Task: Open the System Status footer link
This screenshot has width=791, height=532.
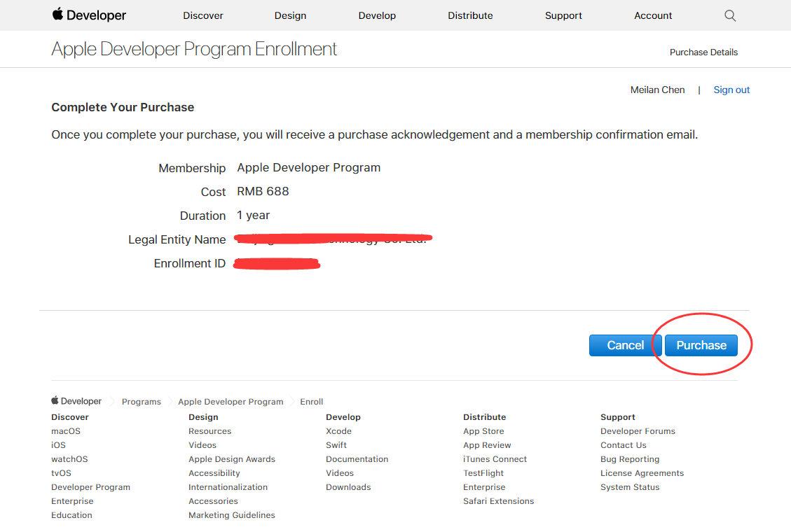Action: point(630,487)
